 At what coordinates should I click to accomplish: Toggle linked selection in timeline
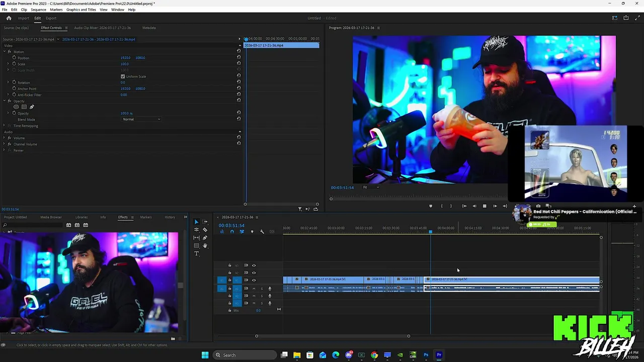click(242, 232)
